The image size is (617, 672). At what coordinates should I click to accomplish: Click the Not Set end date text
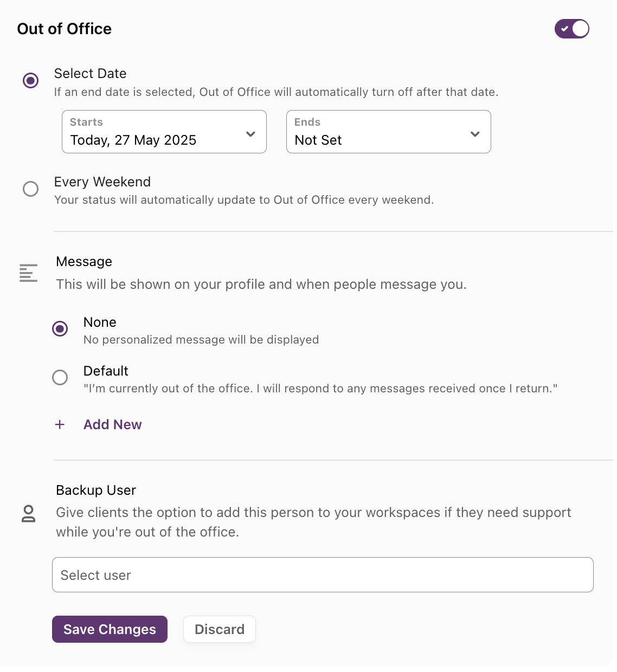(x=318, y=140)
